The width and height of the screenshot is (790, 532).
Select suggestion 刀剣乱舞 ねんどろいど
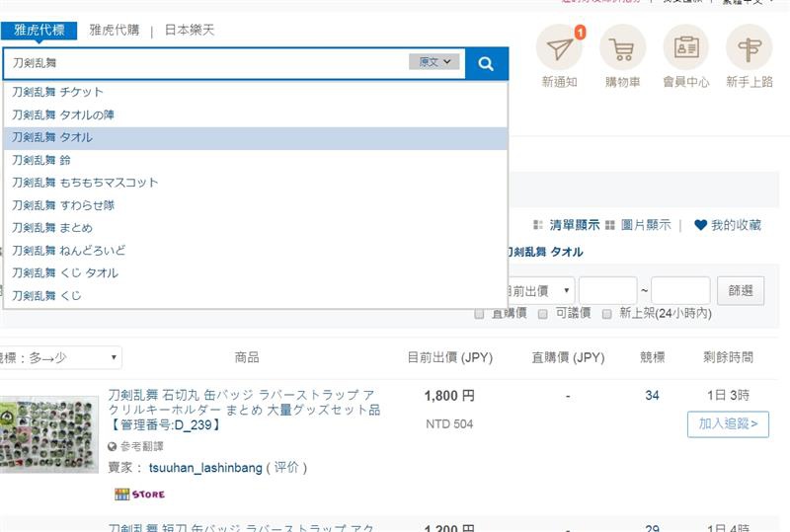[255, 251]
